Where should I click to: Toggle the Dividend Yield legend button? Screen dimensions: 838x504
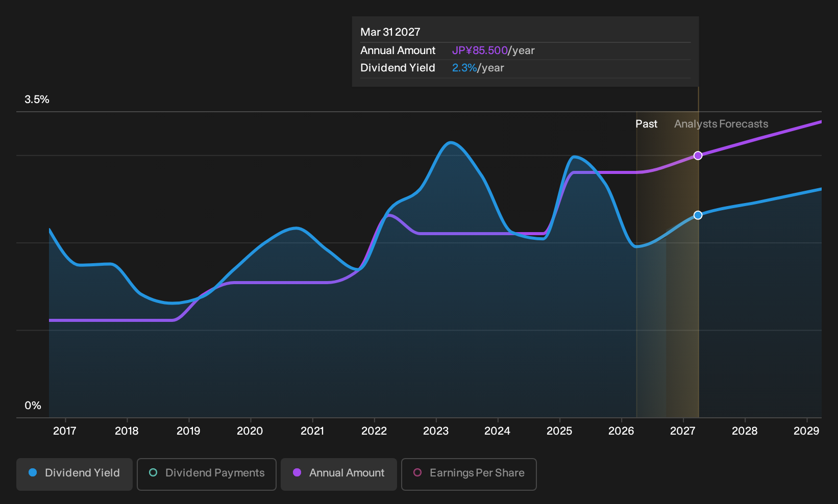click(75, 474)
